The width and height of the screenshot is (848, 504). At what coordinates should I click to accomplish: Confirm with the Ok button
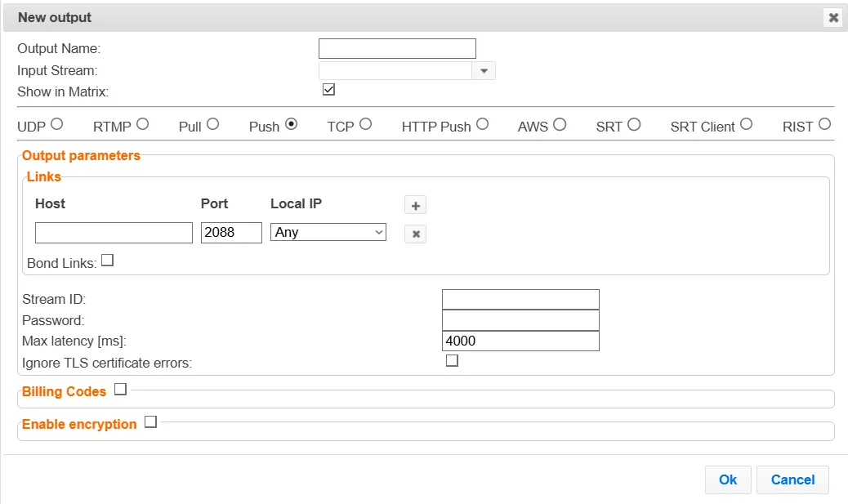pyautogui.click(x=728, y=479)
